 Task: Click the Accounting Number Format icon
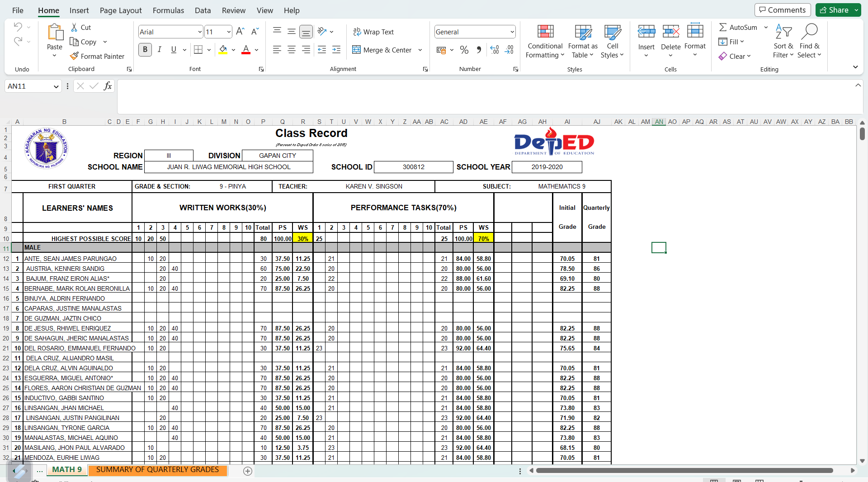(441, 50)
